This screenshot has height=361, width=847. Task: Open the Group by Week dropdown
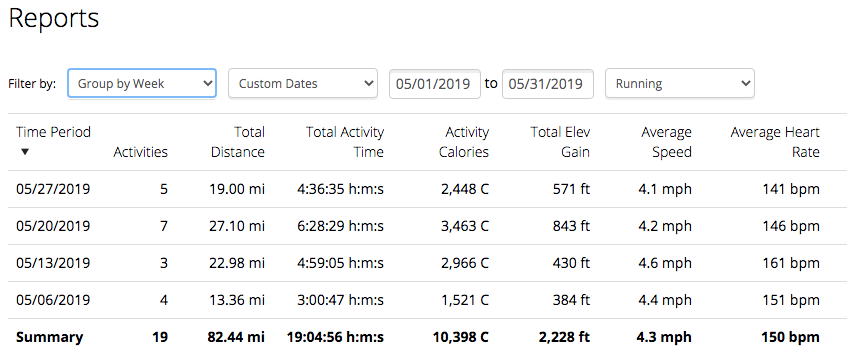coord(142,84)
